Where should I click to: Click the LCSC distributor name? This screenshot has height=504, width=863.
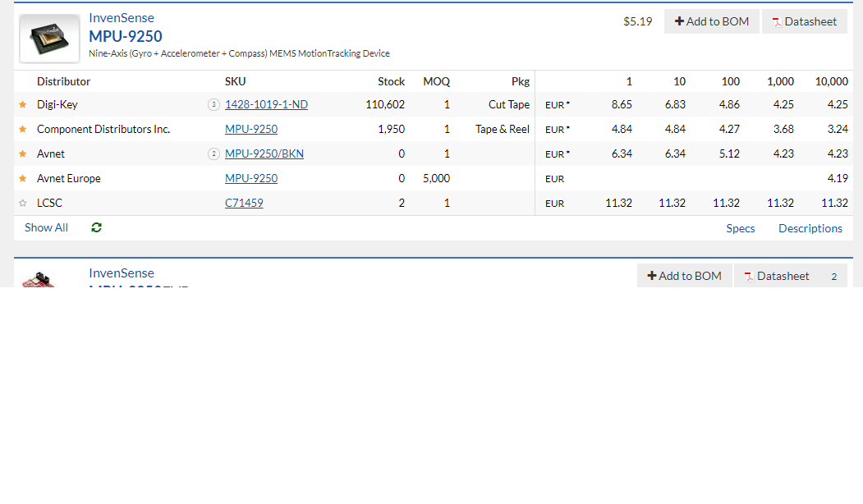pos(49,203)
